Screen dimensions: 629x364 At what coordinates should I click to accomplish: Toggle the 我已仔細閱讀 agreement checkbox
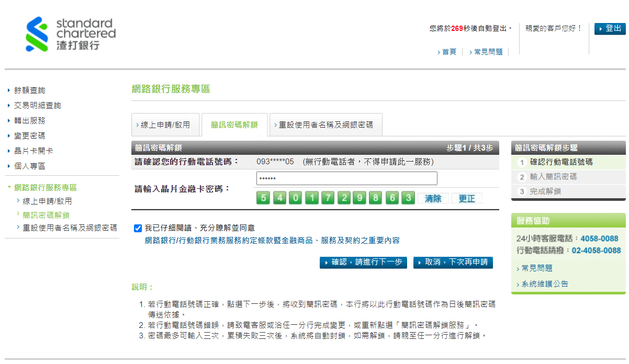138,228
